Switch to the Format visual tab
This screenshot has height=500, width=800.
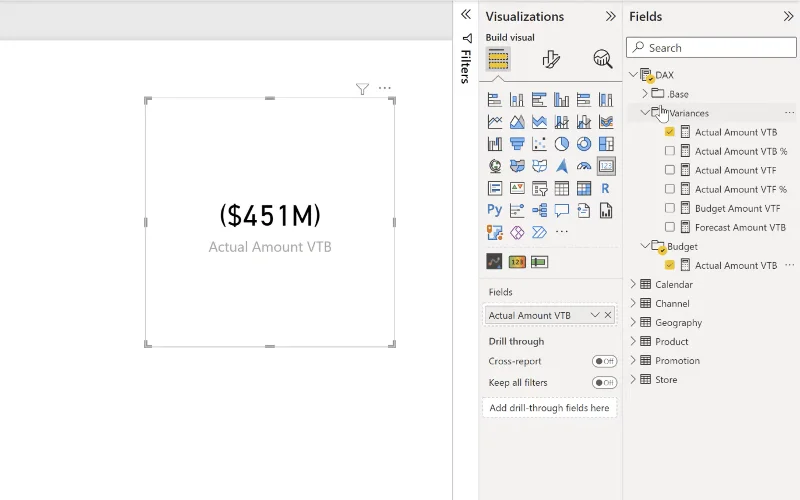(x=551, y=59)
